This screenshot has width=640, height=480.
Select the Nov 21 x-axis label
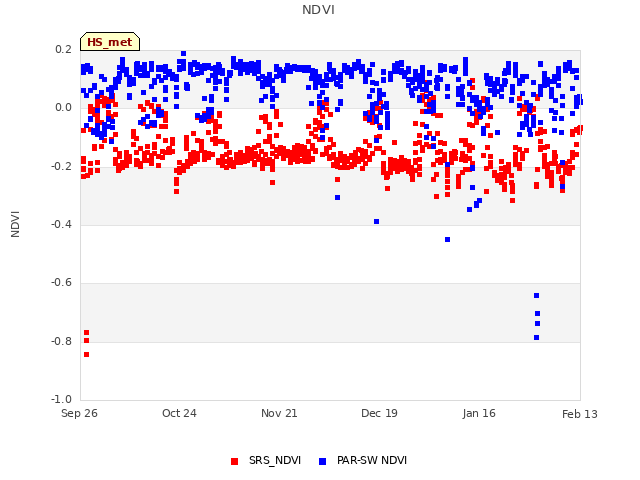point(279,413)
